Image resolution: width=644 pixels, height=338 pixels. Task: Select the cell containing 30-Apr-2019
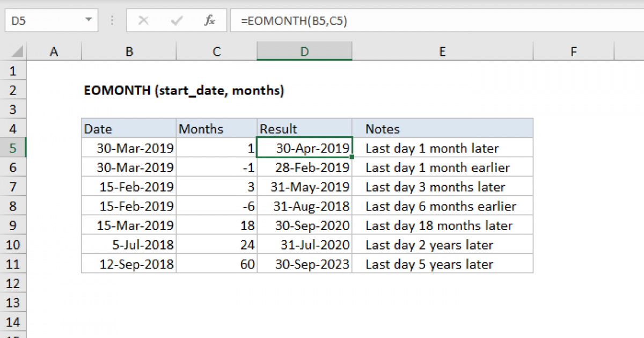pyautogui.click(x=304, y=148)
